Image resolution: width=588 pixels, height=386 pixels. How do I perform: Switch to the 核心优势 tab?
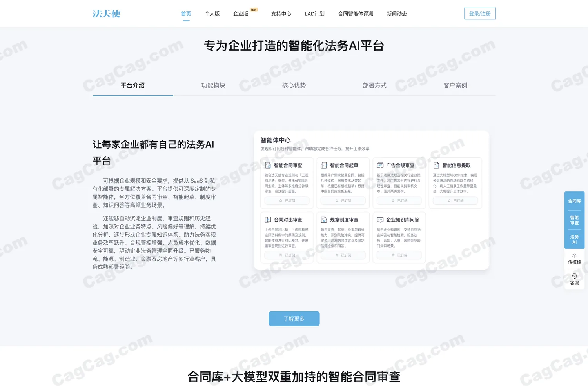click(294, 86)
